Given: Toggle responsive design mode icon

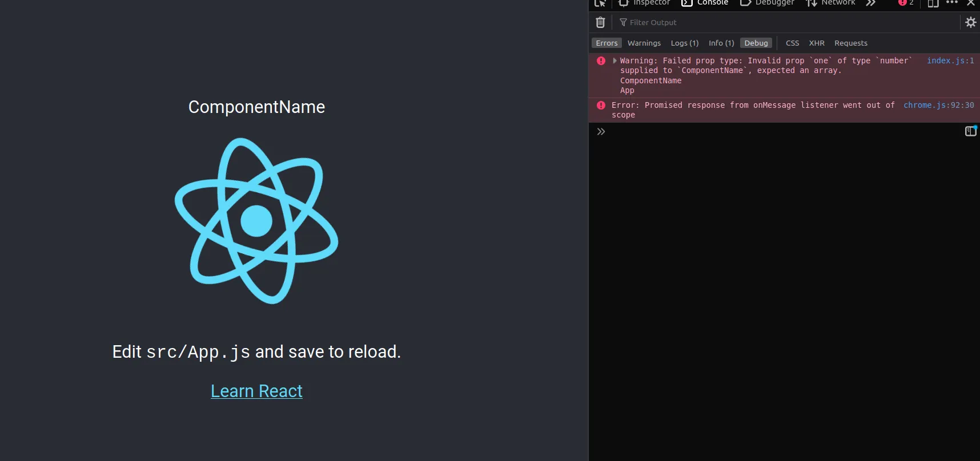Looking at the screenshot, I should click(933, 3).
